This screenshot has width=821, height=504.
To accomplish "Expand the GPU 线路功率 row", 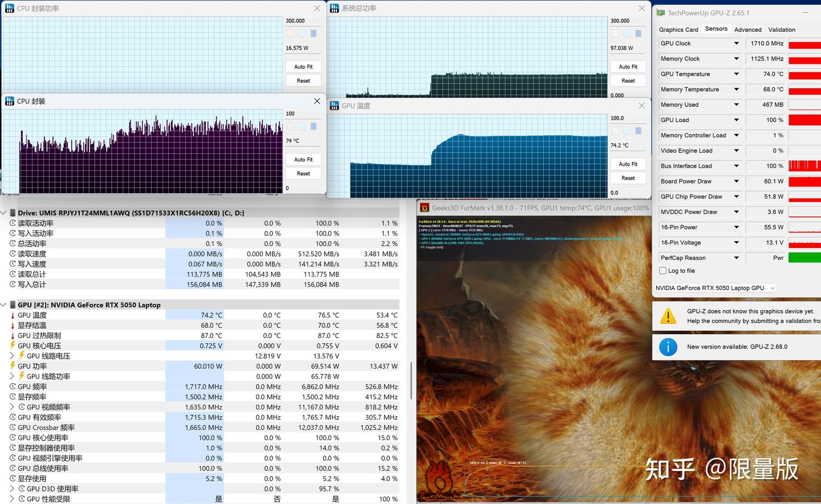I will 13,376.
